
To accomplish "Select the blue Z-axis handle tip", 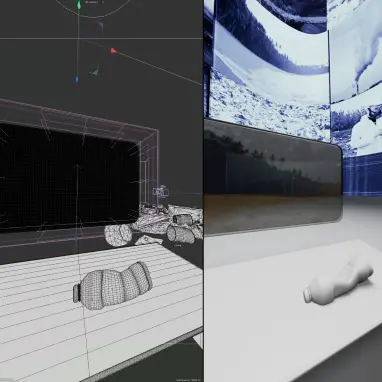I will click(x=77, y=80).
